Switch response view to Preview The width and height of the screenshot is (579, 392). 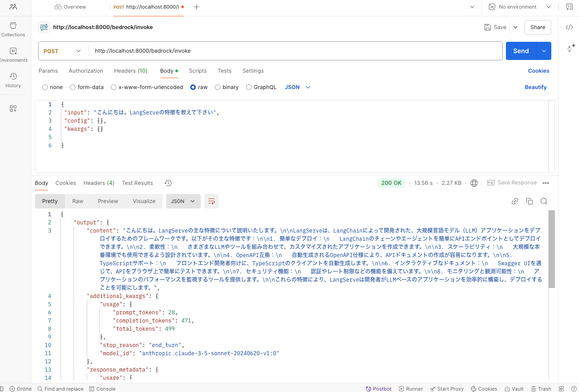(x=108, y=201)
